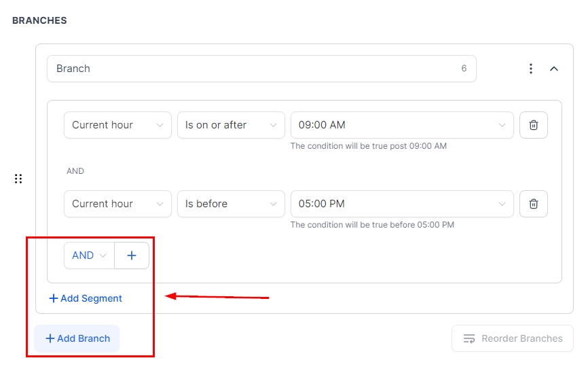
Task: Open the 09:00 AM time dropdown
Action: pyautogui.click(x=402, y=125)
